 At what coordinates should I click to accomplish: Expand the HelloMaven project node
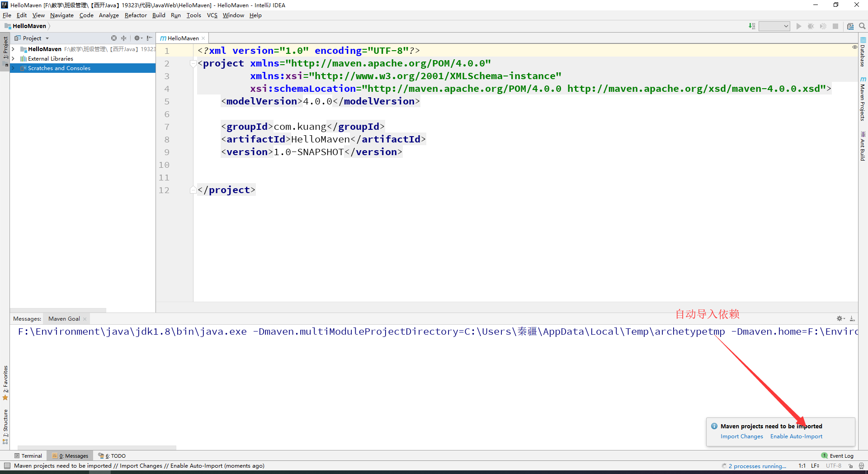tap(14, 49)
